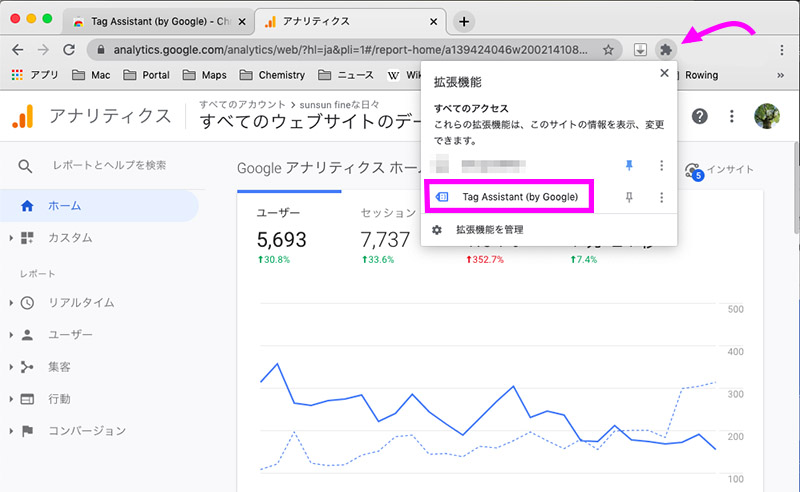Switch to アナリティクス browser tab
The image size is (800, 492).
(x=349, y=21)
